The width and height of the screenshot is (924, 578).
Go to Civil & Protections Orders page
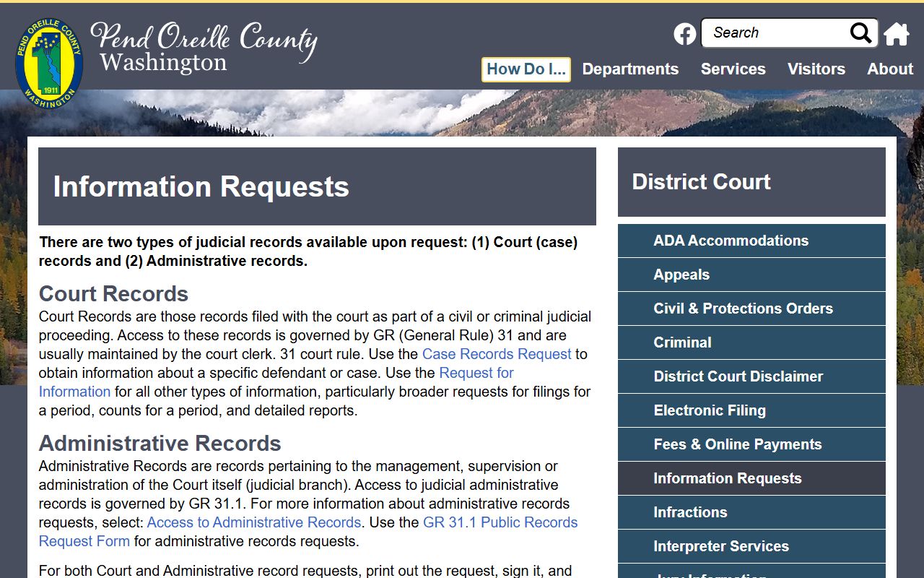(x=751, y=309)
